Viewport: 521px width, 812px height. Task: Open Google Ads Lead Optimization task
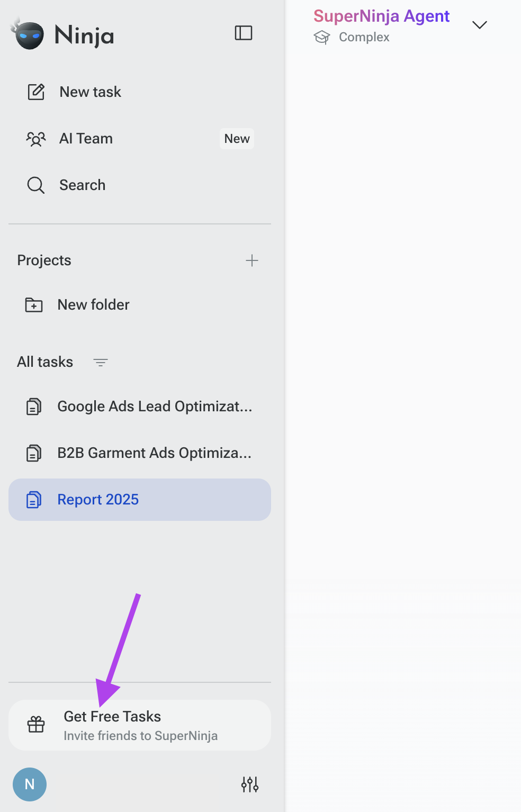[140, 407]
